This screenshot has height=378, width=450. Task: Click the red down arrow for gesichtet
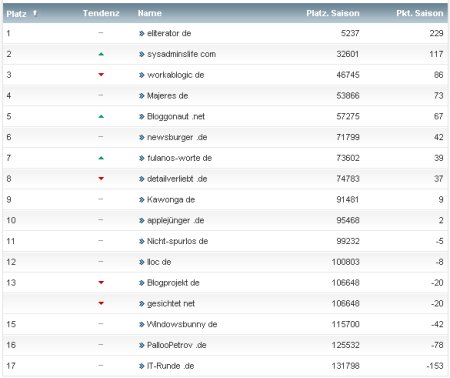coord(101,303)
